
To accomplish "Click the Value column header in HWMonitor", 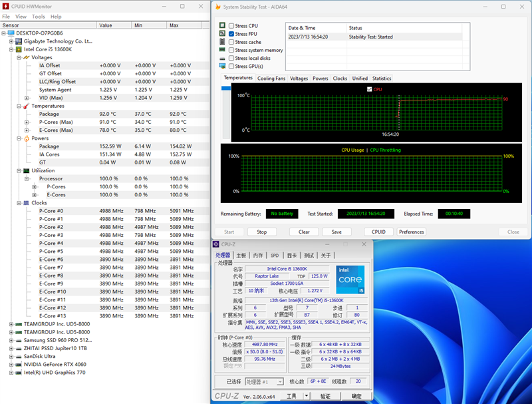I will click(x=114, y=25).
